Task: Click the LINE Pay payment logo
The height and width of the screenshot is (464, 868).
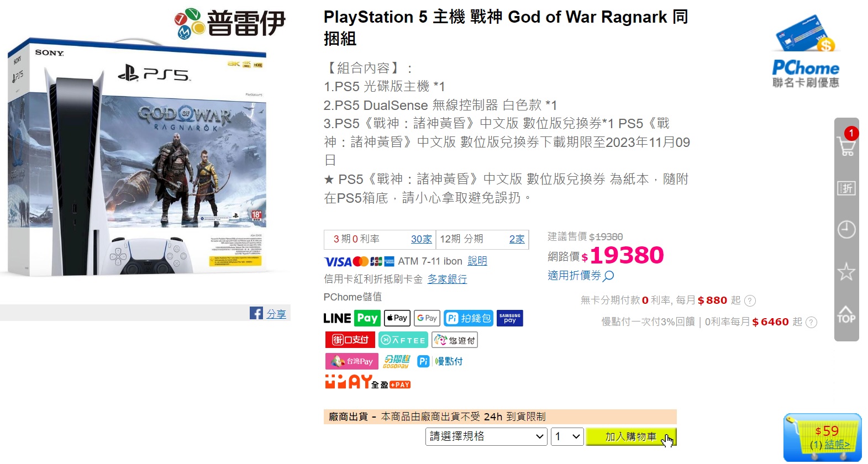Action: click(352, 318)
